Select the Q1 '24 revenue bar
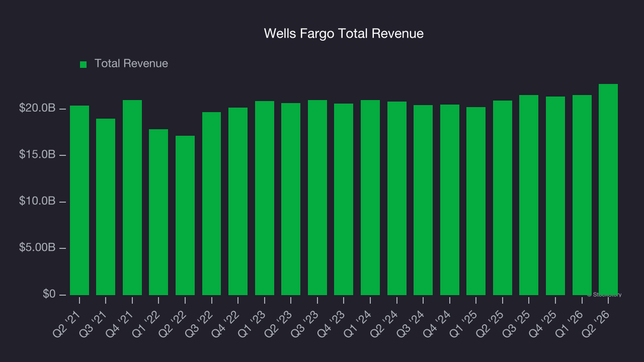644x362 pixels. point(370,198)
